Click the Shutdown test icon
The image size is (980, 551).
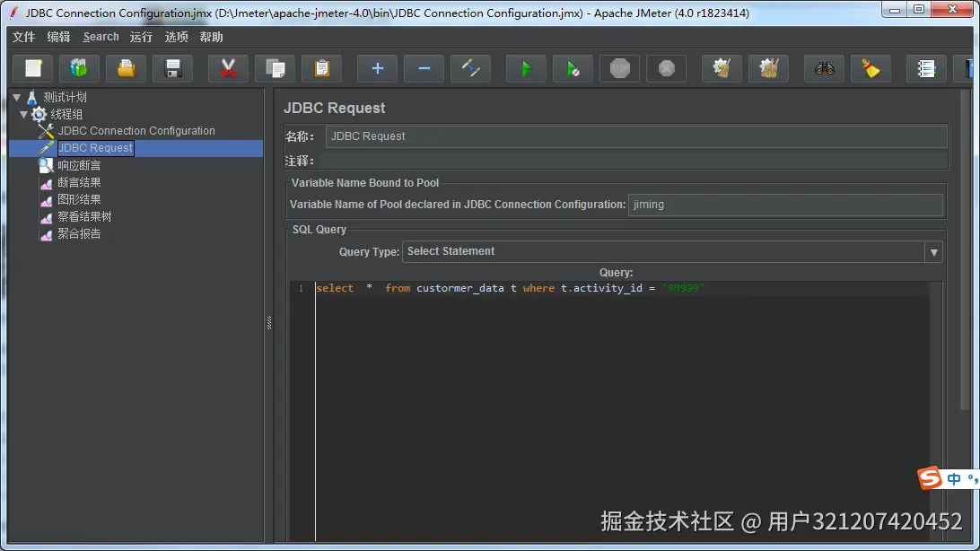click(x=666, y=68)
